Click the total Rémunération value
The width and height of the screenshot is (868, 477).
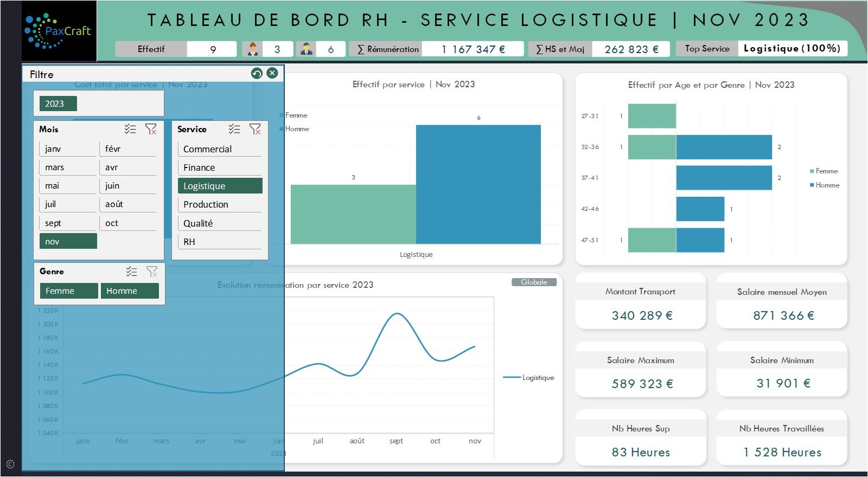click(x=473, y=49)
